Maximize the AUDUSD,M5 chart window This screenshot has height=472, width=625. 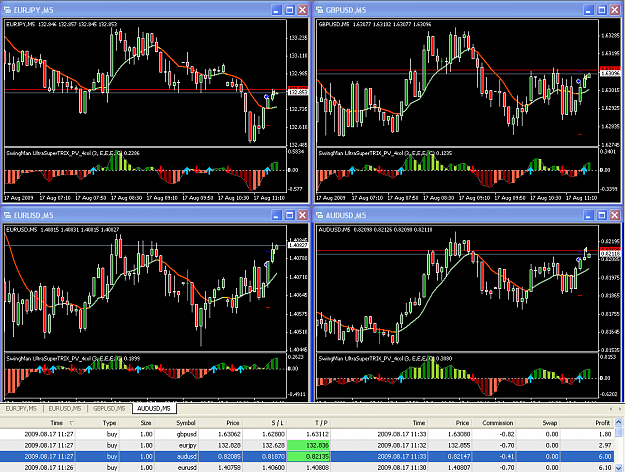(602, 215)
